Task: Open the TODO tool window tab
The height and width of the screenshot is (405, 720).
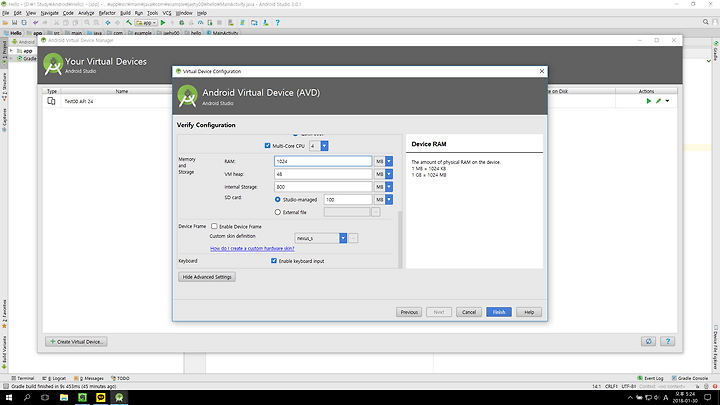Action: [120, 378]
